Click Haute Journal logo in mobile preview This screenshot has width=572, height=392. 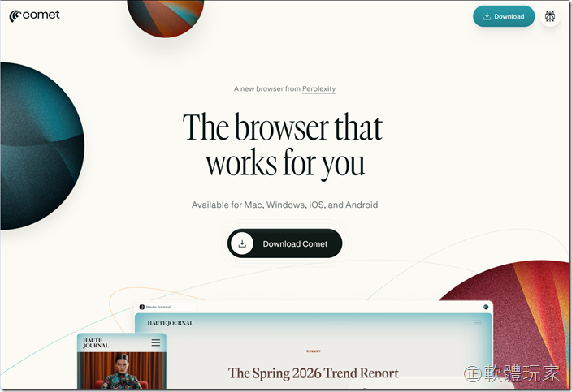pyautogui.click(x=96, y=343)
